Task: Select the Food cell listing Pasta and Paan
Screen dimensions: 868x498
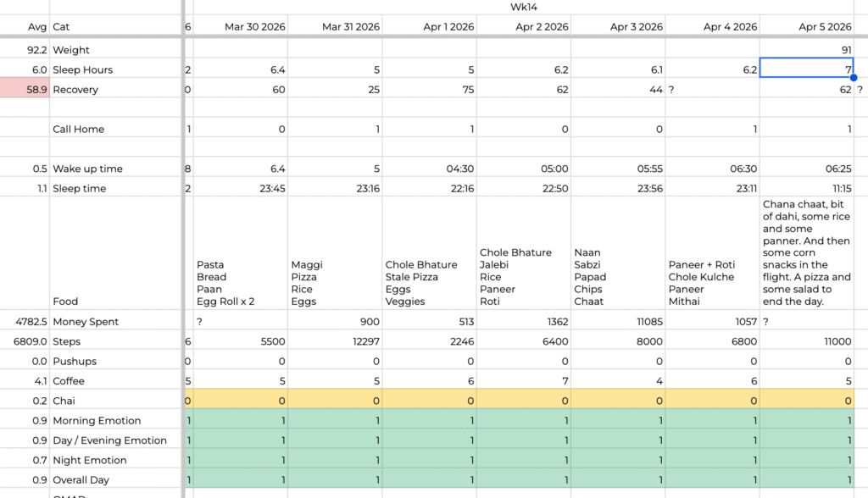Action: tap(242, 283)
